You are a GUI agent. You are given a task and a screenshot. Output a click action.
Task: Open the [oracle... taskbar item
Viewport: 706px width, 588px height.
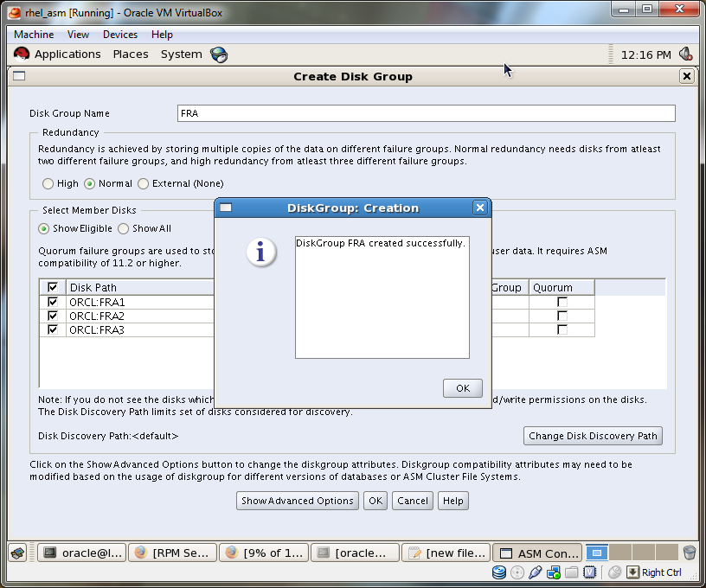point(356,553)
